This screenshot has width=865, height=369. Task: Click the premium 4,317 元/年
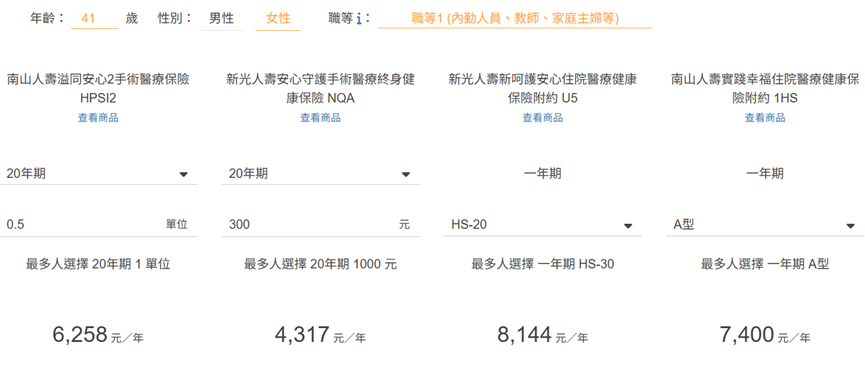321,335
